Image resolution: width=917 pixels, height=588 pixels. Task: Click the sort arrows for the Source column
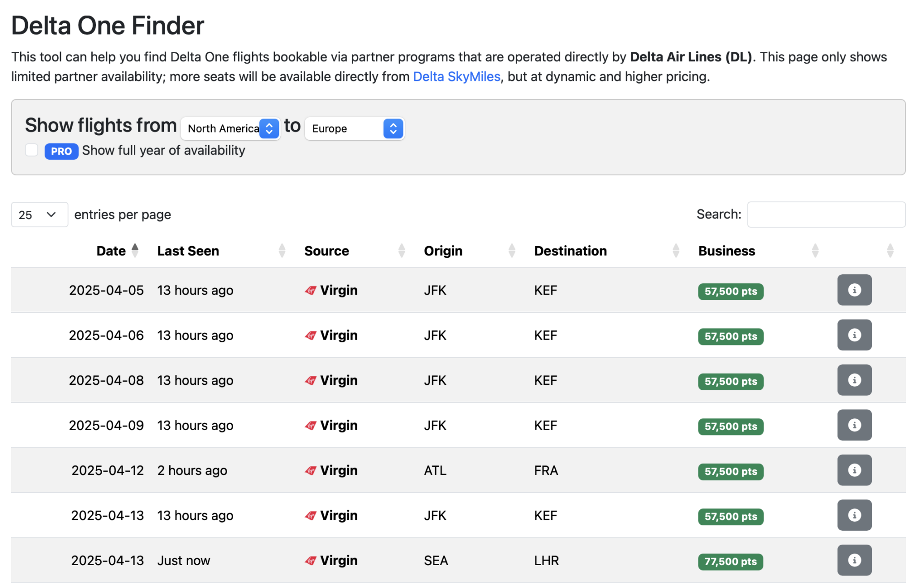point(402,250)
